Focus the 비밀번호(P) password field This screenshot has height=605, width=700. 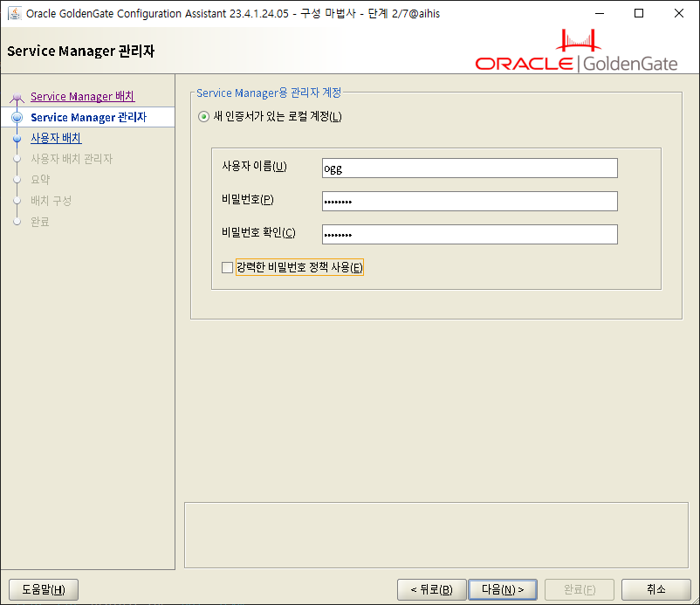(x=470, y=202)
